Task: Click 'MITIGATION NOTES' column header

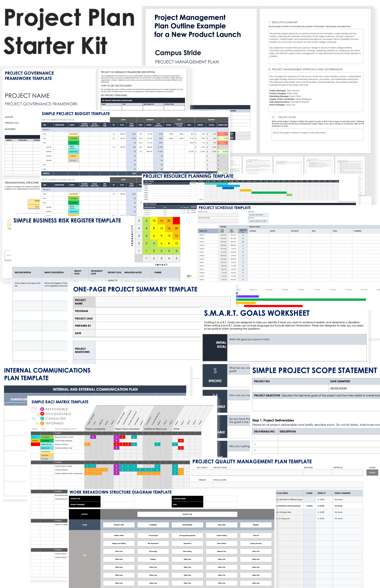Action: pos(137,273)
